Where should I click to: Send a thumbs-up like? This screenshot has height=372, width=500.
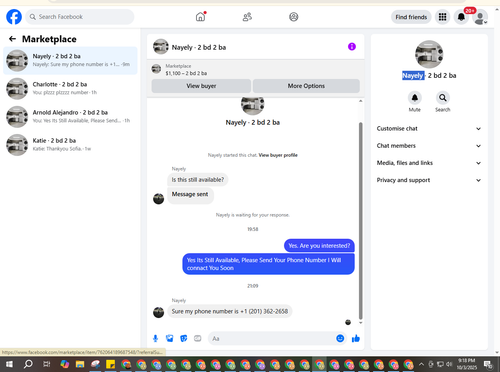[x=356, y=339]
